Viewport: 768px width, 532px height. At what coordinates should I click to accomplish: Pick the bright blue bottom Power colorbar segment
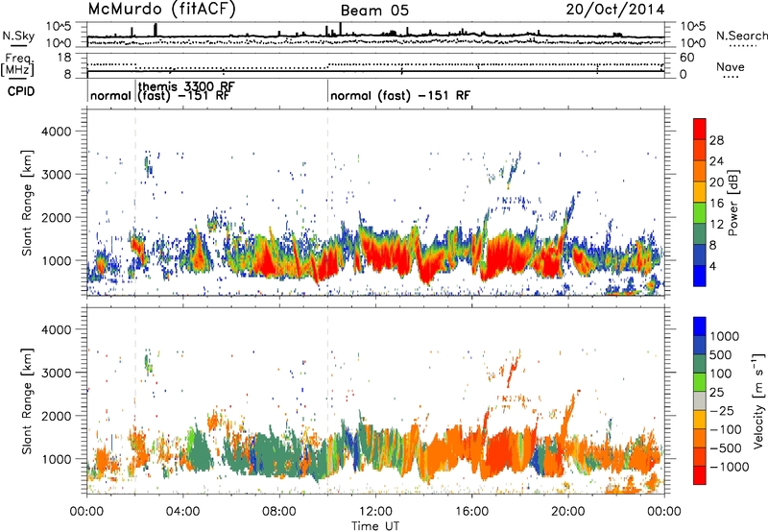pos(700,276)
